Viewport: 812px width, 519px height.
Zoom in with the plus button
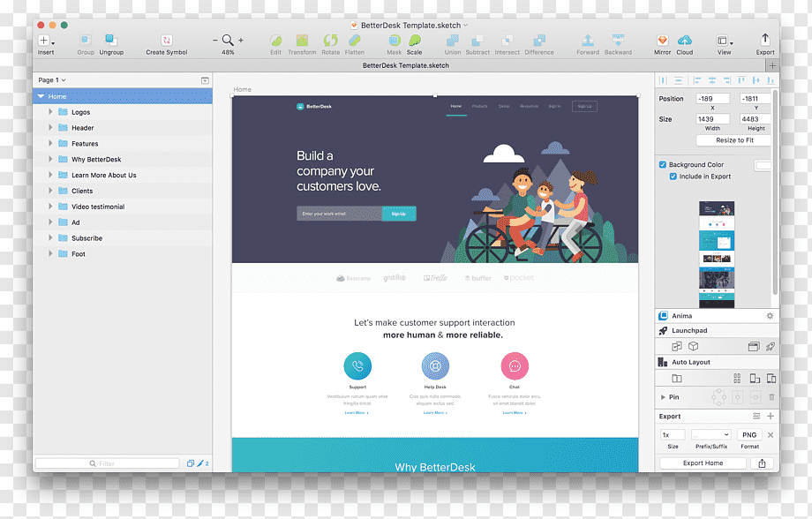(241, 40)
